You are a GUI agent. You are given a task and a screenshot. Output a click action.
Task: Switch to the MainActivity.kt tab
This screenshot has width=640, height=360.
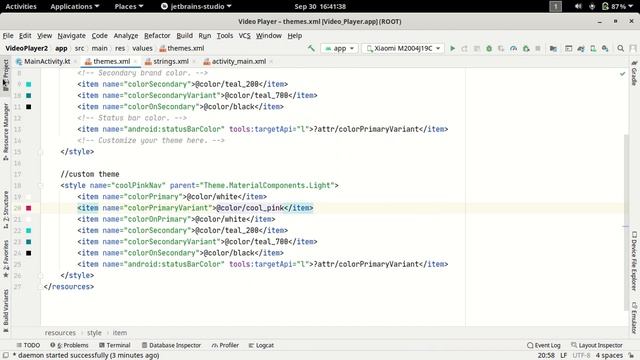(x=47, y=61)
